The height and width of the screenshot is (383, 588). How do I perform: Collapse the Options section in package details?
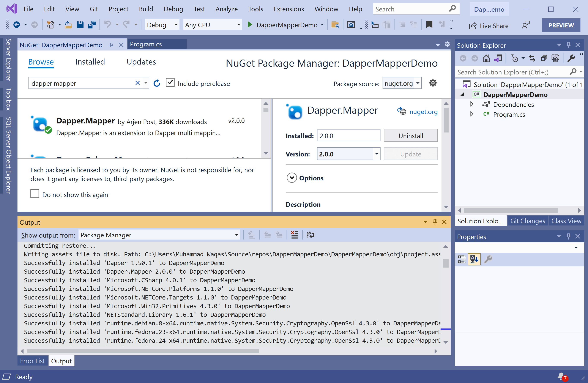click(x=292, y=178)
